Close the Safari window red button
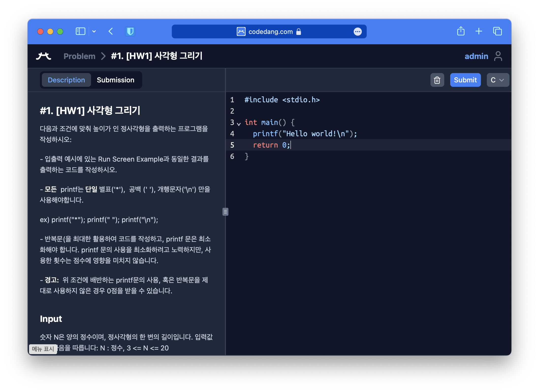Screen dimensions: 539x392 (x=40, y=31)
